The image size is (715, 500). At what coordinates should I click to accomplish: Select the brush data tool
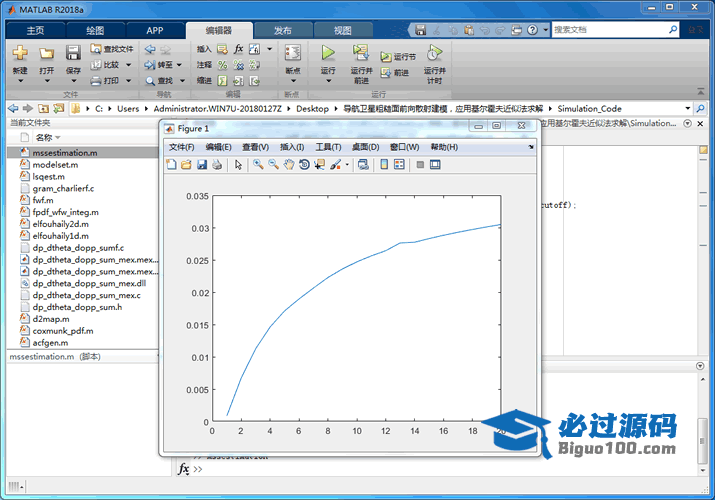(x=336, y=165)
